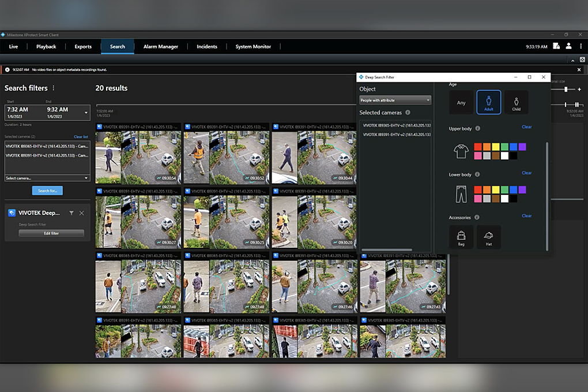Select the Any age option
Viewport: 588px width, 392px height.
[x=461, y=102]
